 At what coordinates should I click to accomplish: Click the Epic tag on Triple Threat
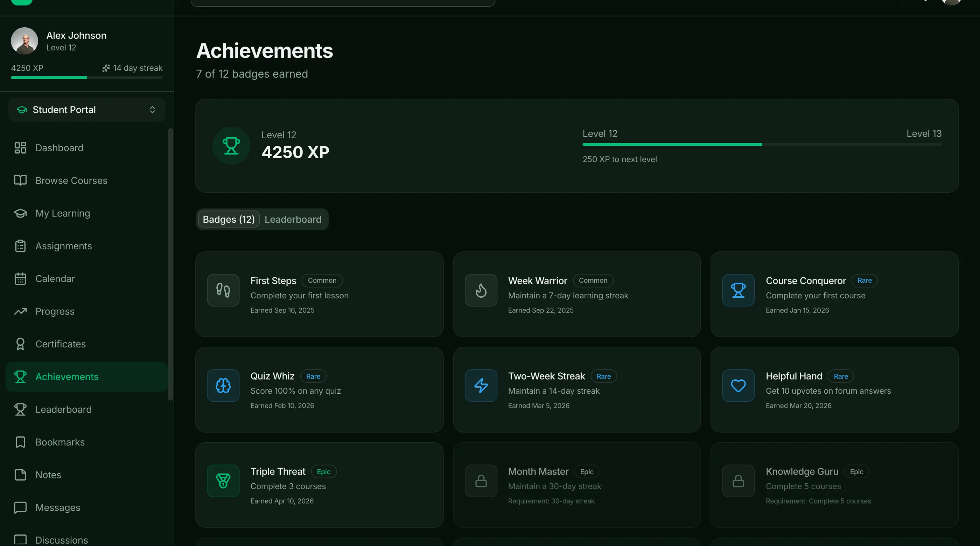pos(323,471)
